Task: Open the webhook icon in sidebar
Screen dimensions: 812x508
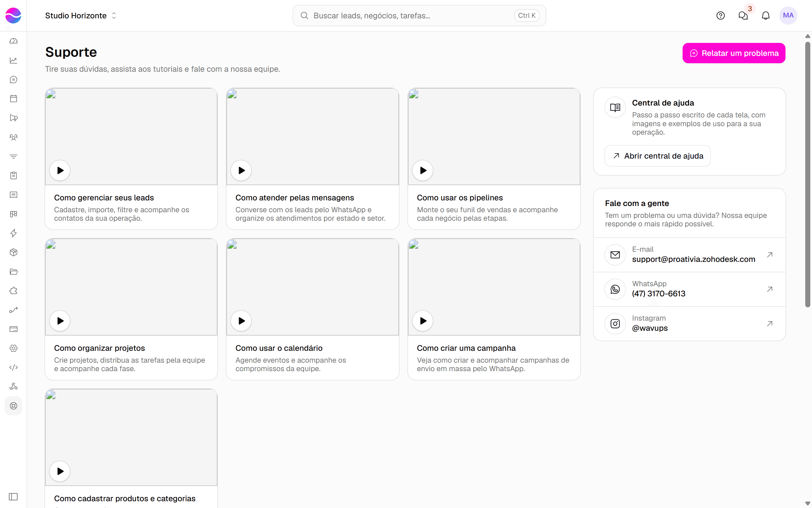Action: 14,386
